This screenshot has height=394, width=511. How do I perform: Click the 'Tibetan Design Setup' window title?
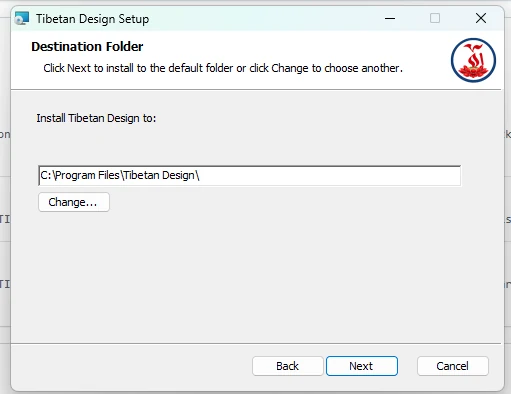[x=92, y=19]
